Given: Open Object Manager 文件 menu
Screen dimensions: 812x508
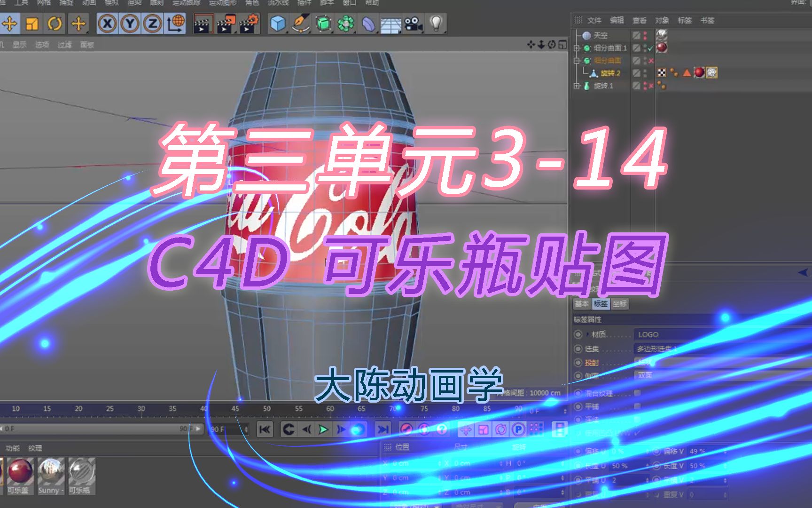Looking at the screenshot, I should point(594,20).
